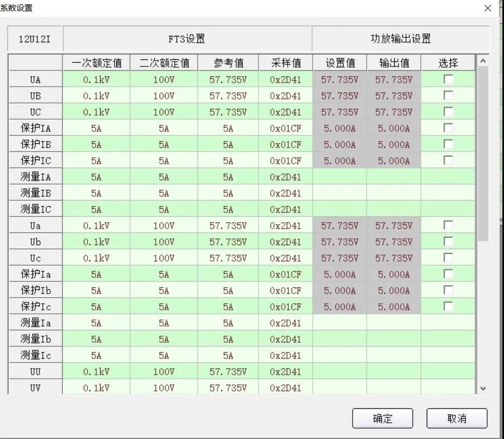Toggle the lowercase Ua row checkbox
This screenshot has width=504, height=439.
[448, 225]
